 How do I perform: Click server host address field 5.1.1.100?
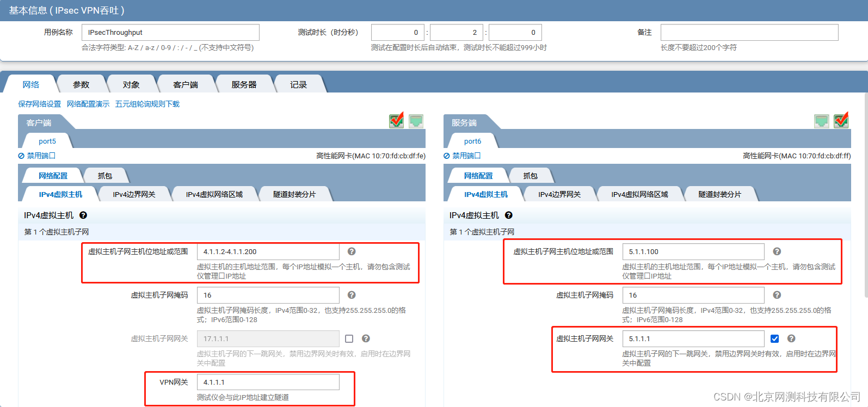693,251
